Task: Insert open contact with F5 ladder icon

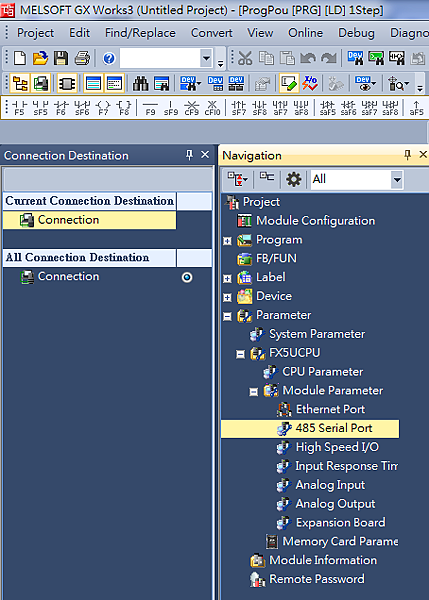Action: pyautogui.click(x=20, y=108)
